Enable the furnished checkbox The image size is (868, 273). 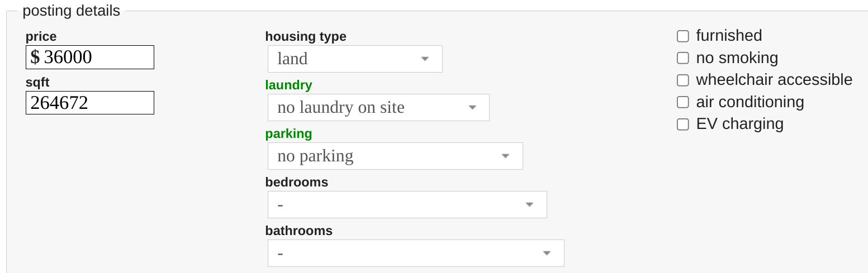(682, 36)
